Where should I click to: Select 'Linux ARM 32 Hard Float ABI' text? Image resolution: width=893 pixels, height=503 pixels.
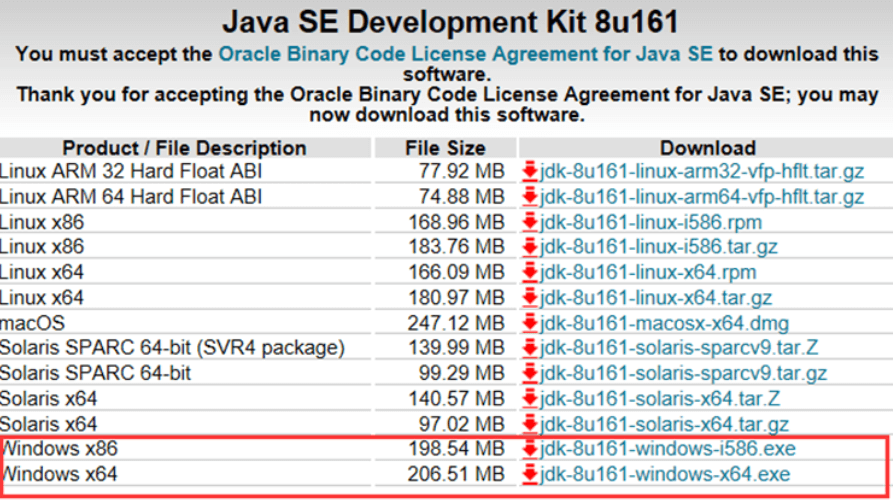click(131, 171)
